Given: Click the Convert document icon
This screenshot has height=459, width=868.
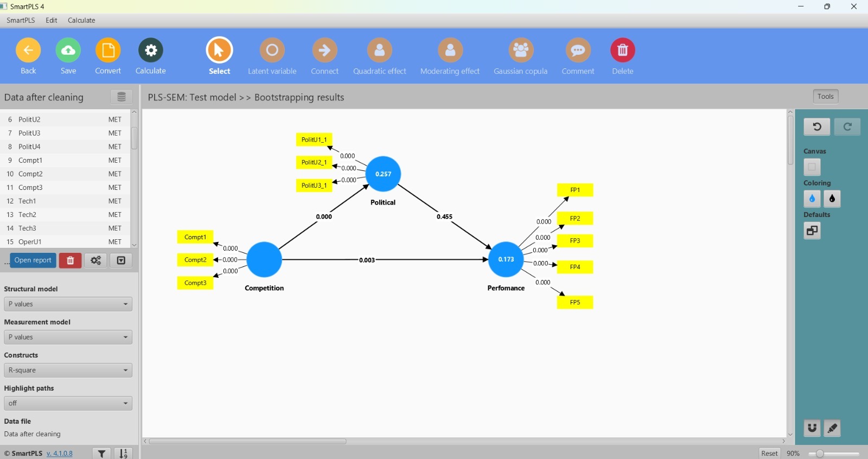Looking at the screenshot, I should coord(108,50).
